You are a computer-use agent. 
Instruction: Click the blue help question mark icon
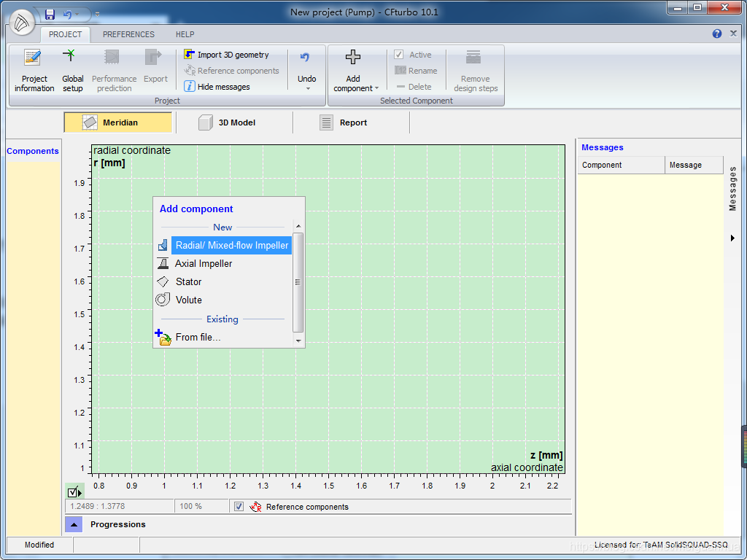(x=717, y=34)
